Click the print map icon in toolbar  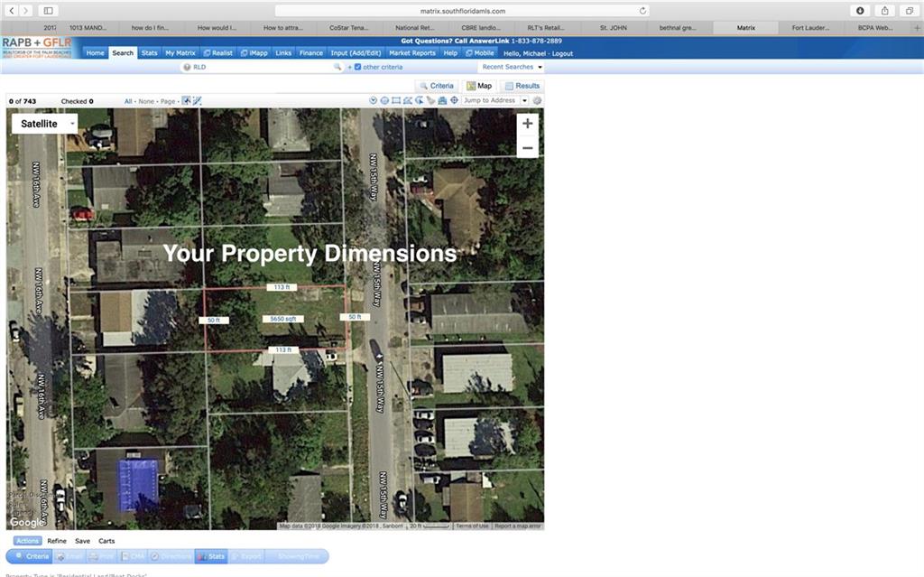click(x=442, y=100)
